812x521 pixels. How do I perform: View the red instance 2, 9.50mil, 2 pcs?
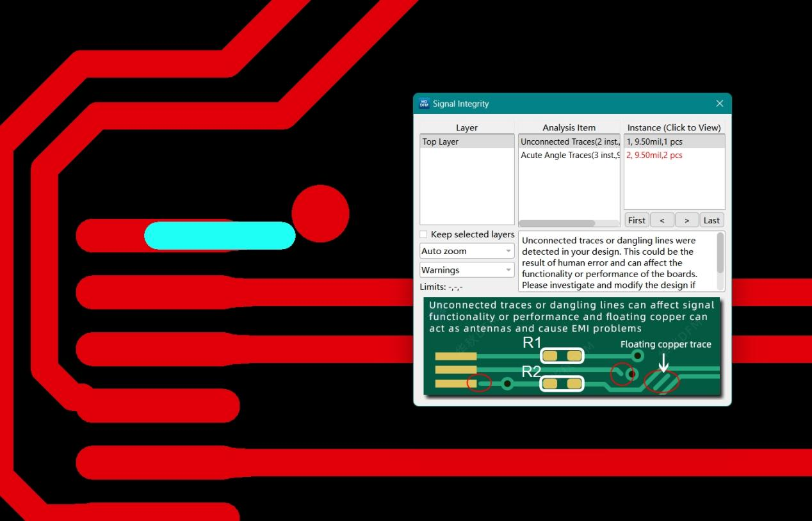pos(674,156)
